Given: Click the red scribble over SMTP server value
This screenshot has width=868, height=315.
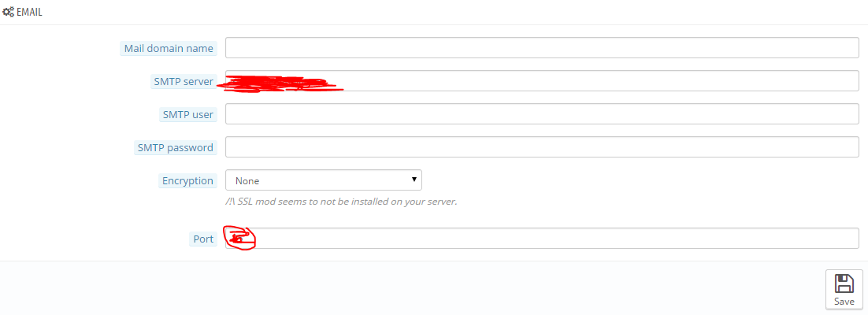Looking at the screenshot, I should [x=280, y=83].
